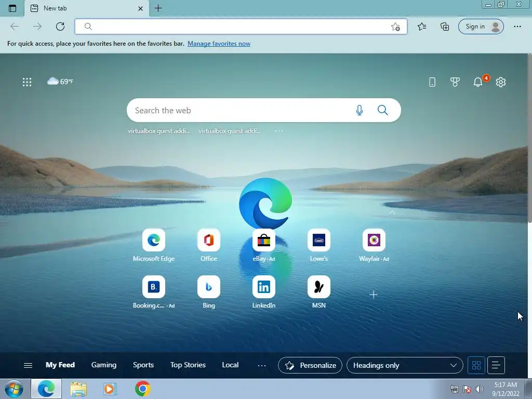Switch to the Local tab
The height and width of the screenshot is (399, 532).
click(x=230, y=365)
